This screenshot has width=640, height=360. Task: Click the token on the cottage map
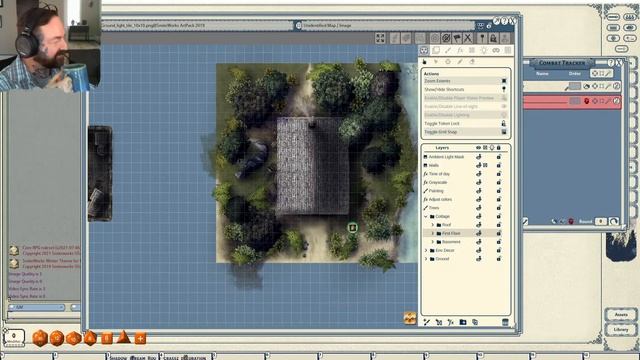coord(353,228)
